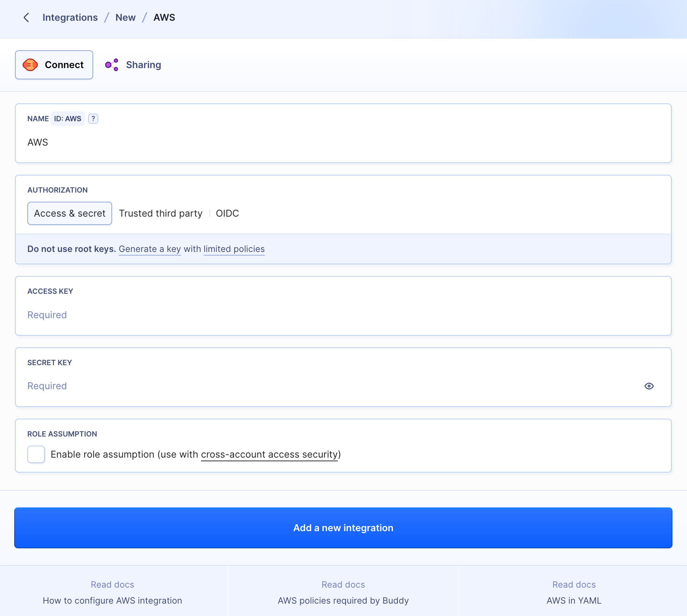Follow the limited policies link
Viewport: 687px width, 616px height.
pyautogui.click(x=234, y=249)
